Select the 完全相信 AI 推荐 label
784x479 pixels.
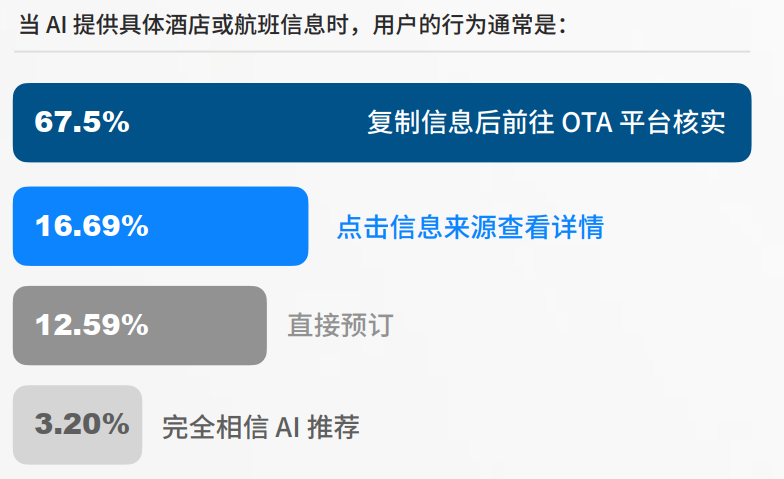tap(260, 427)
